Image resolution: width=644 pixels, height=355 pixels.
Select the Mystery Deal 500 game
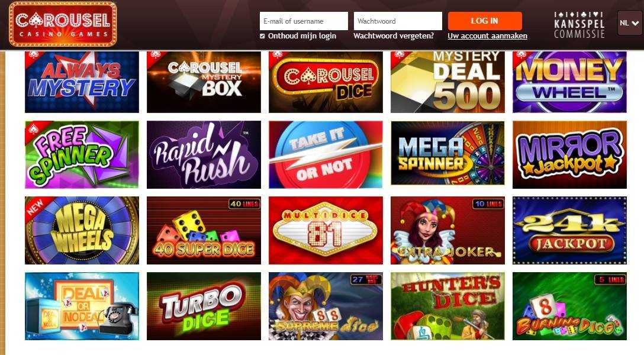tap(447, 82)
